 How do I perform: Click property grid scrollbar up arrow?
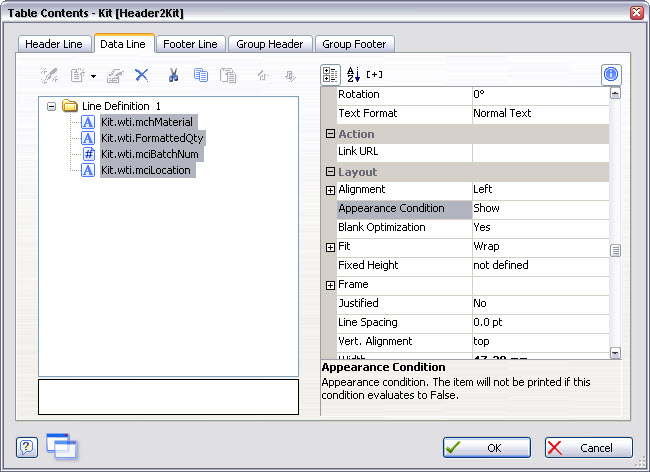click(615, 93)
